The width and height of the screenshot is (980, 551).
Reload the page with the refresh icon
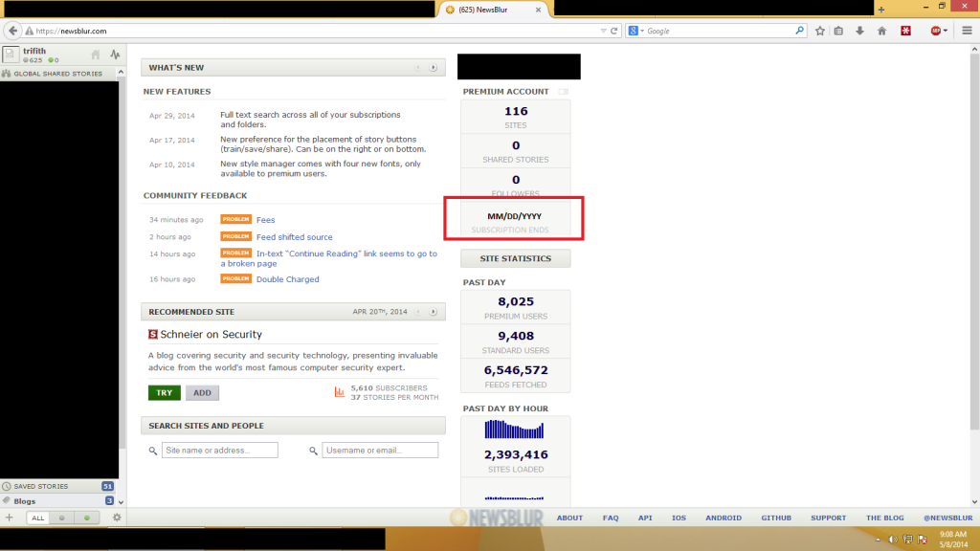(x=614, y=31)
